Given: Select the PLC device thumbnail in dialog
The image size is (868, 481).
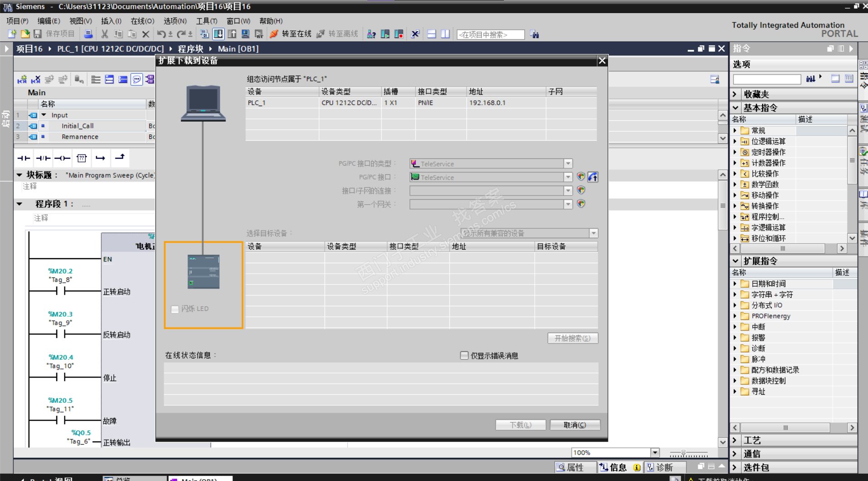Looking at the screenshot, I should coord(203,271).
